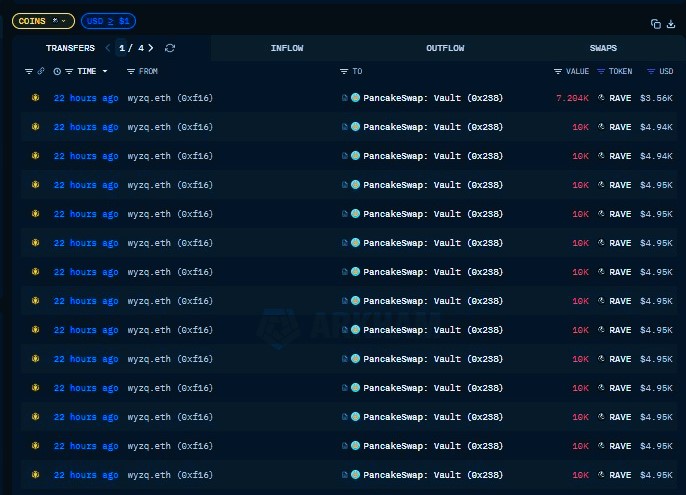The height and width of the screenshot is (495, 686).
Task: Expand the TIME sort dropdown arrow
Action: click(105, 71)
